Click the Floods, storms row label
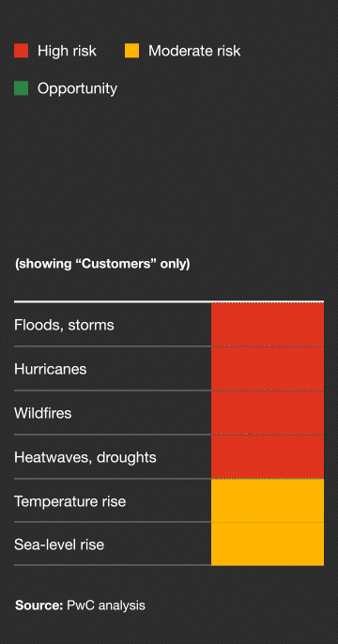338x644 pixels. tap(64, 325)
